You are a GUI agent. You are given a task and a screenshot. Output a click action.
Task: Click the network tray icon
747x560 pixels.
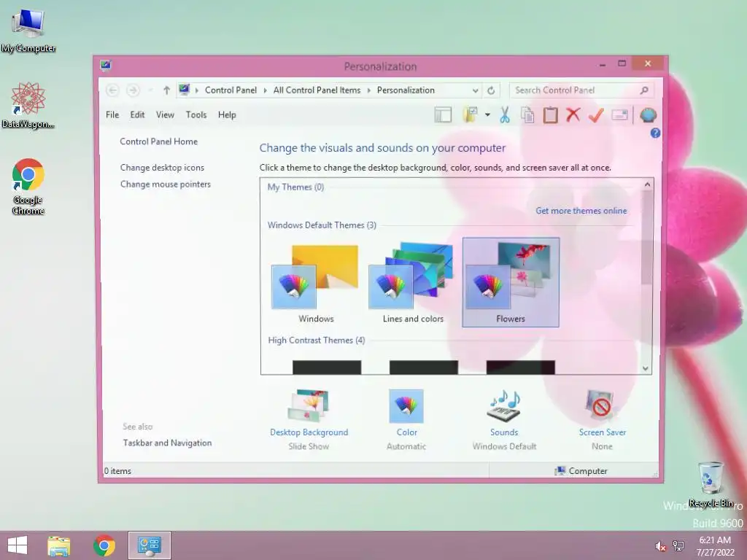(x=678, y=546)
